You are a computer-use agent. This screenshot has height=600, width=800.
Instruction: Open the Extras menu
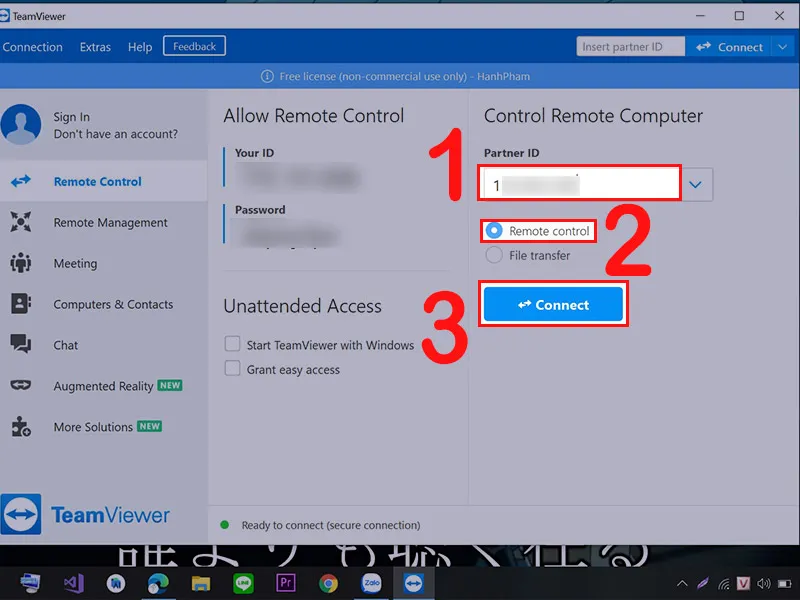coord(95,46)
